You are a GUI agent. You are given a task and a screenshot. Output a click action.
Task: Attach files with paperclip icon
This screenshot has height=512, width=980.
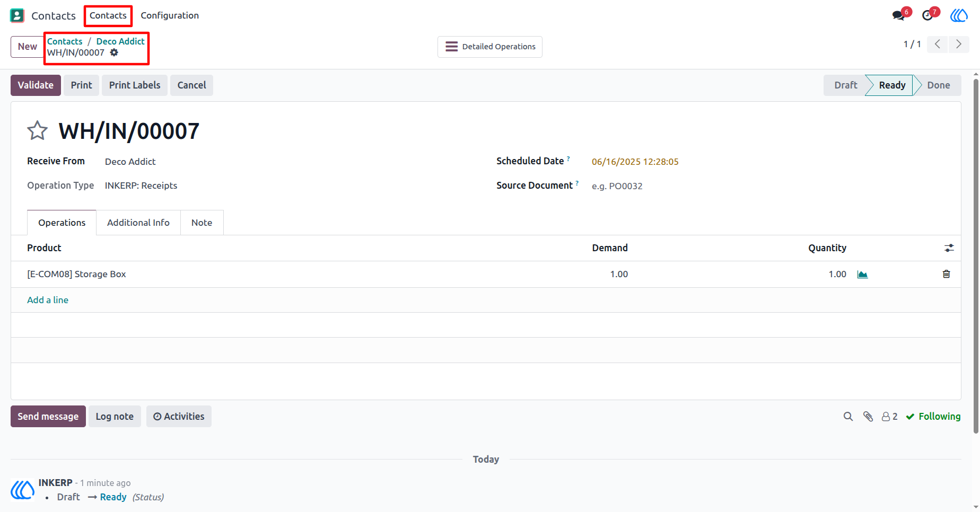(868, 417)
